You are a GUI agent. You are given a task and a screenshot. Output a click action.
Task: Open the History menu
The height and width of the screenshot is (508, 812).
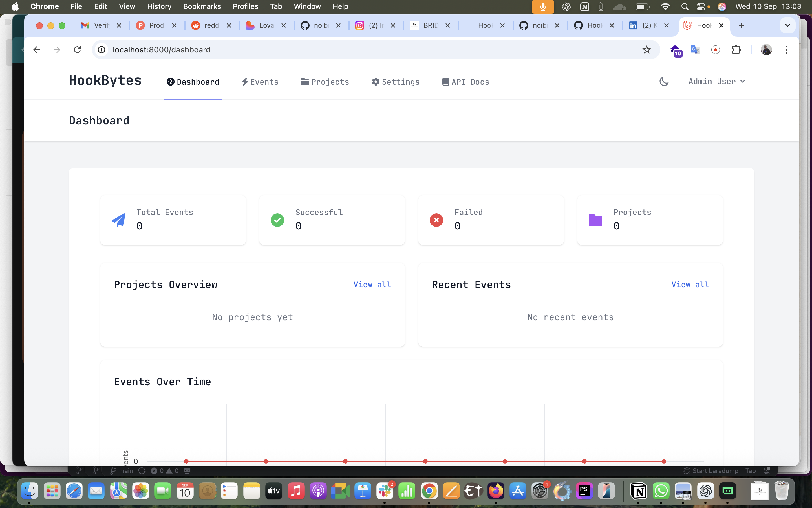point(159,6)
